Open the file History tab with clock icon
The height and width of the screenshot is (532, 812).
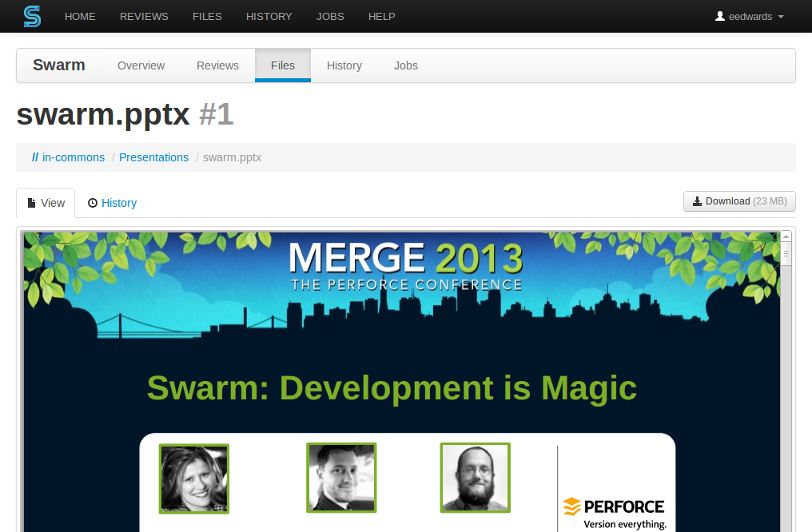113,203
